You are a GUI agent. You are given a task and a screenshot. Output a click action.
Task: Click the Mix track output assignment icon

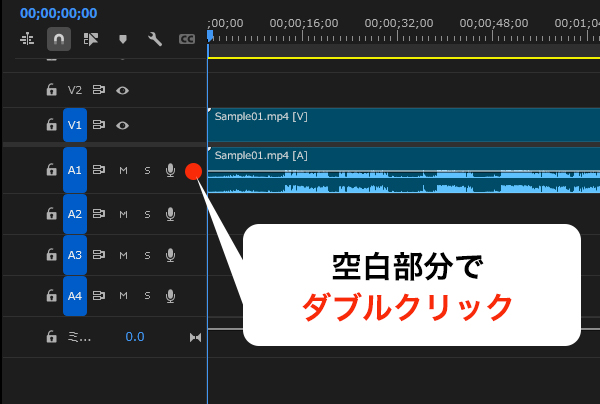click(x=195, y=337)
